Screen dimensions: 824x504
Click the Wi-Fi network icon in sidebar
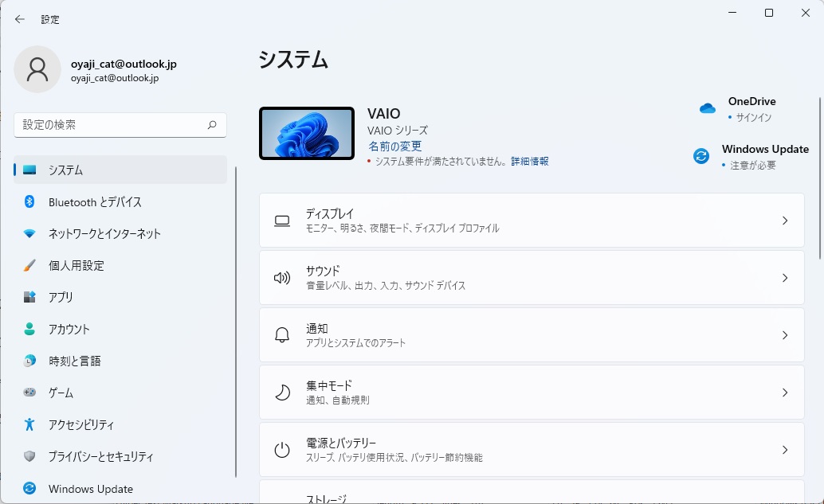point(29,233)
